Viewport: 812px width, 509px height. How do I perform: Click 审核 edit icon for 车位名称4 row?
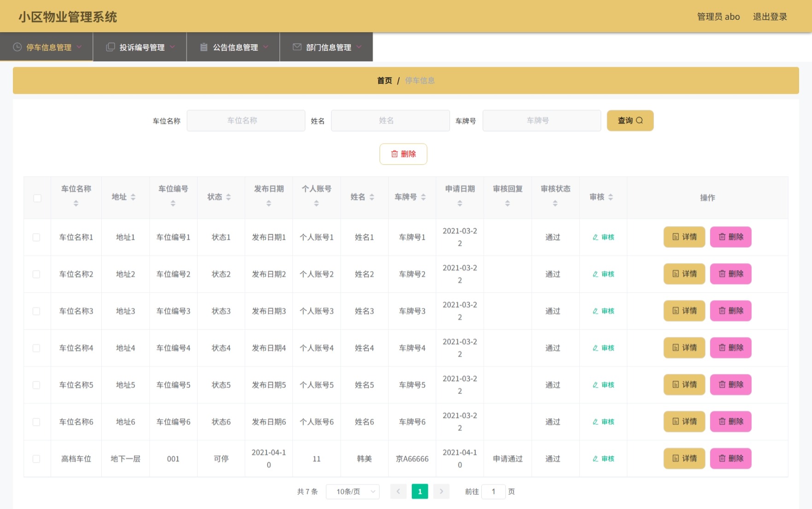click(596, 348)
